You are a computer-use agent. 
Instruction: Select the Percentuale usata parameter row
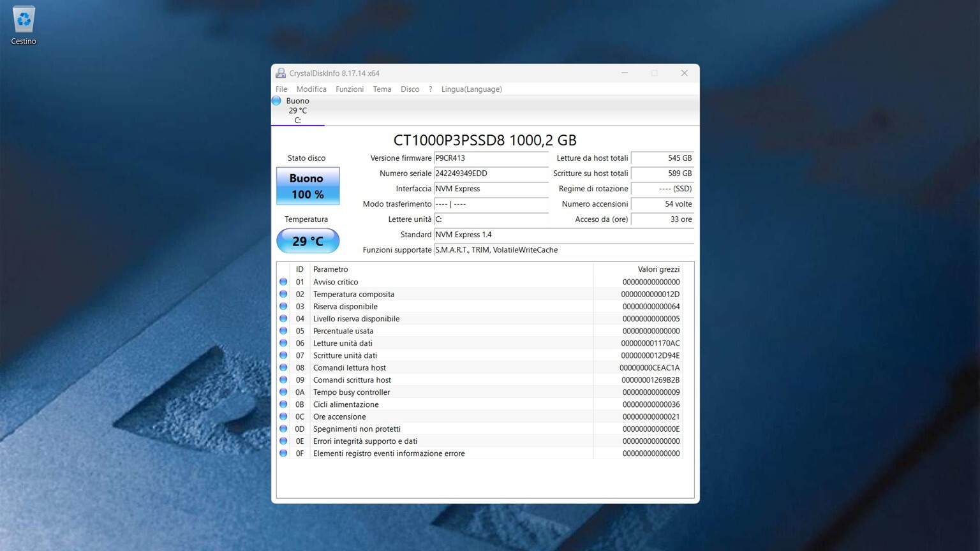coord(480,331)
